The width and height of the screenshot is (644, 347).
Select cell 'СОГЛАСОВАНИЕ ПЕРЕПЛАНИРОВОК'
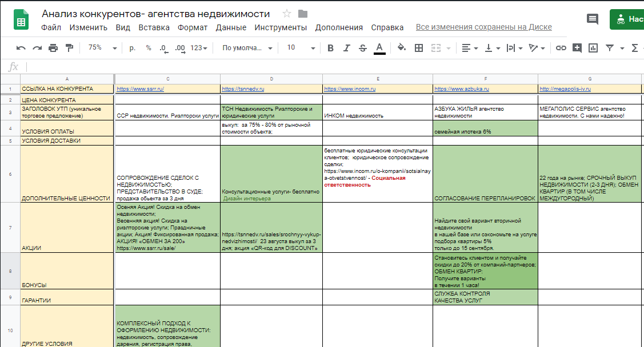486,174
